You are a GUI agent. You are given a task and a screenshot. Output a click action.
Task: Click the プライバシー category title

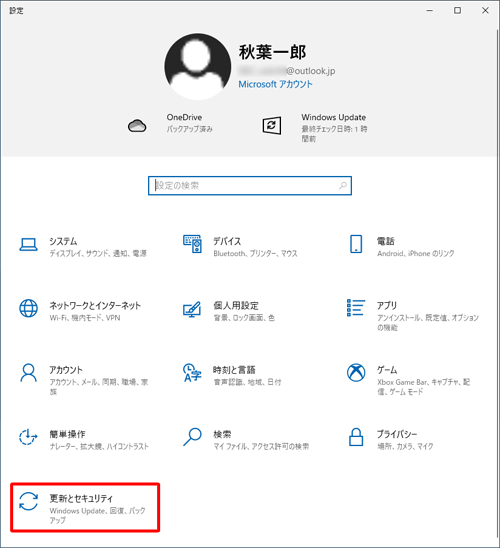tap(397, 434)
